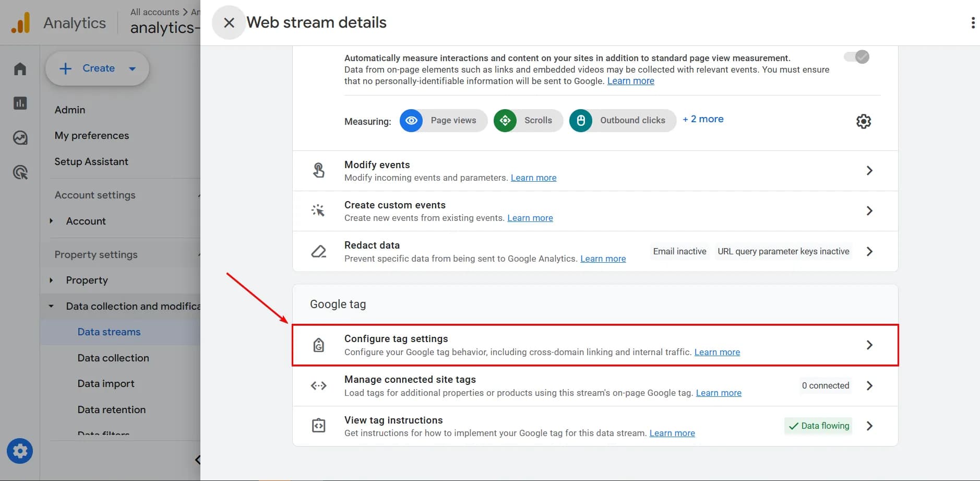
Task: Click the Scrolls measurement chip
Action: [528, 121]
